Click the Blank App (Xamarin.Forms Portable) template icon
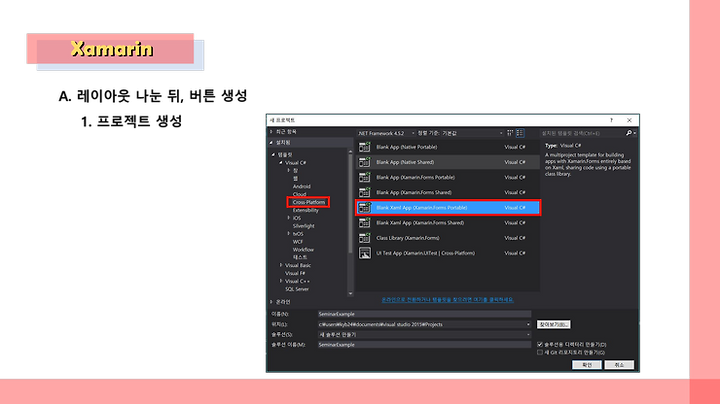This screenshot has width=720, height=404. [365, 178]
